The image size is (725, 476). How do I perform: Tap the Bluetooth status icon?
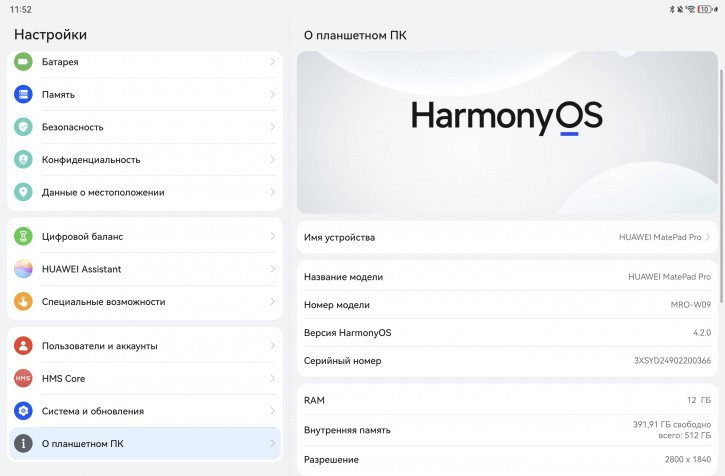pyautogui.click(x=672, y=9)
